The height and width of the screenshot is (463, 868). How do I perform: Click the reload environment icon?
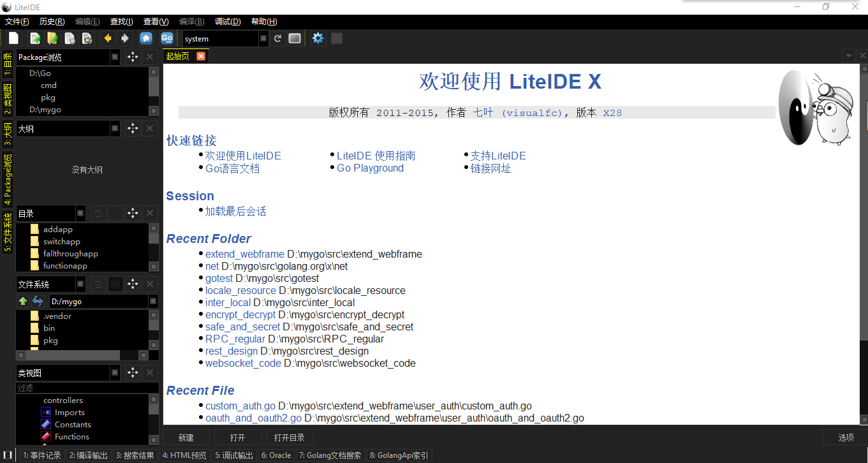[x=277, y=38]
